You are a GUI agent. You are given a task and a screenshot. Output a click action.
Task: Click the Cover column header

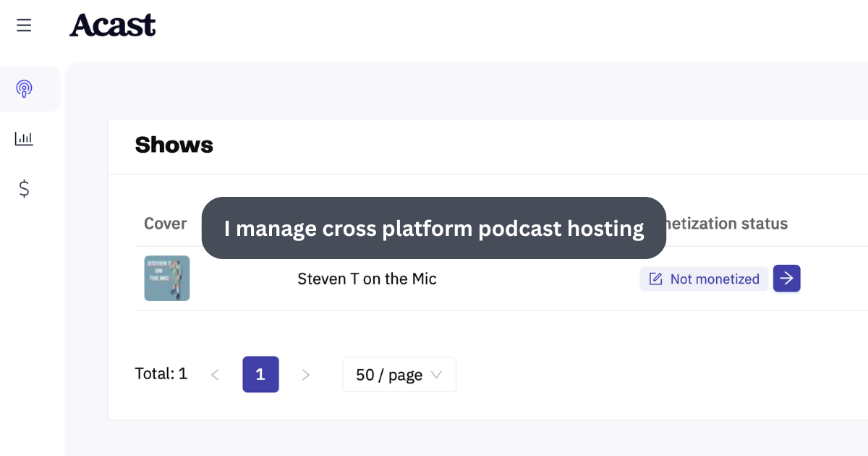pos(166,224)
